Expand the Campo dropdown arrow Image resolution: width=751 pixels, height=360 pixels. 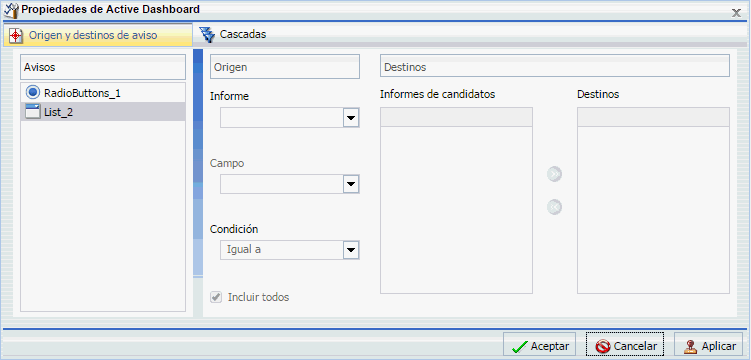351,184
